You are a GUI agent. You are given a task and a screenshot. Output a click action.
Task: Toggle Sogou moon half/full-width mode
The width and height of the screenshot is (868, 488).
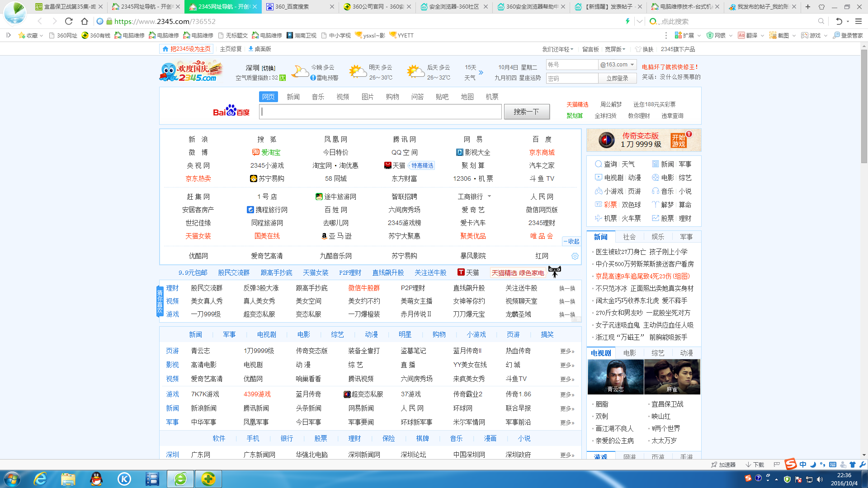813,465
